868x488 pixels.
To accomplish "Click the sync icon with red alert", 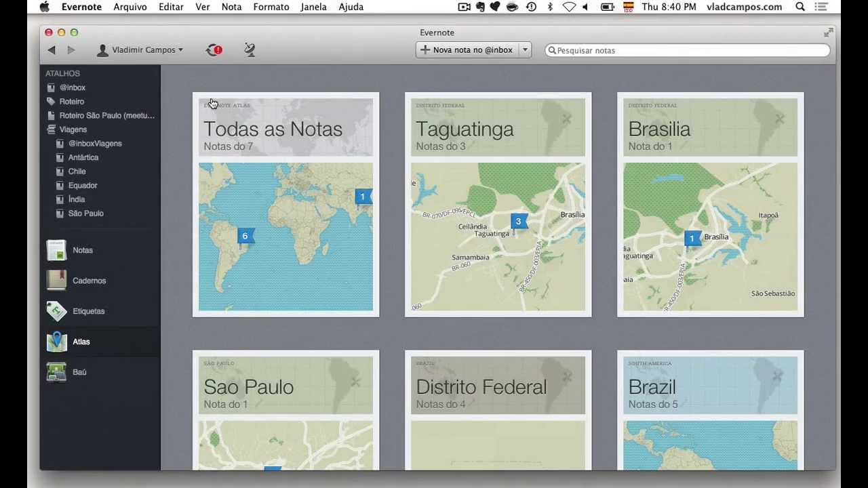I will coord(214,50).
